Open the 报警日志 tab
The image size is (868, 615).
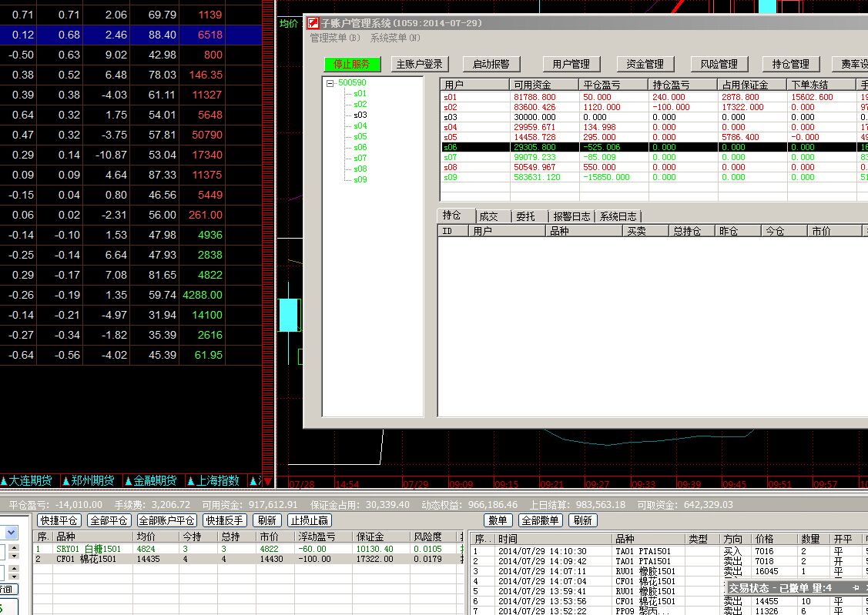coord(571,216)
